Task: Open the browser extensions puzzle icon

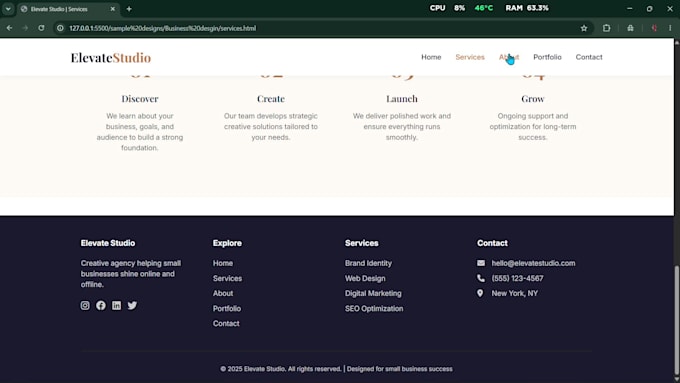Action: point(606,28)
